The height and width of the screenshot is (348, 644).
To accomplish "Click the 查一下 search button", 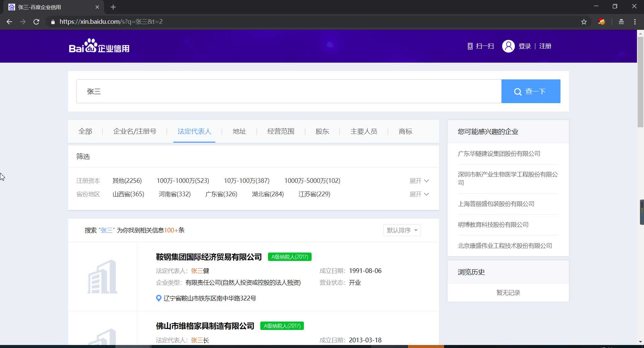I will click(531, 91).
